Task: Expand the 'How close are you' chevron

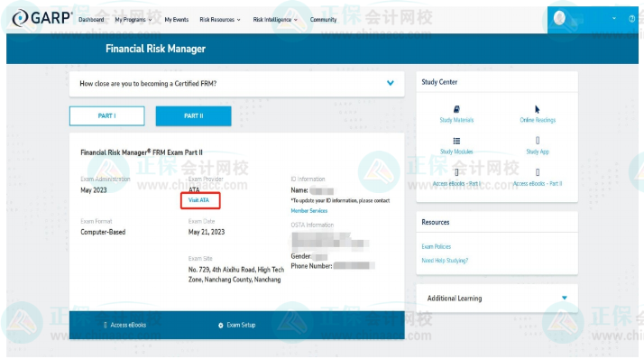Action: click(391, 83)
